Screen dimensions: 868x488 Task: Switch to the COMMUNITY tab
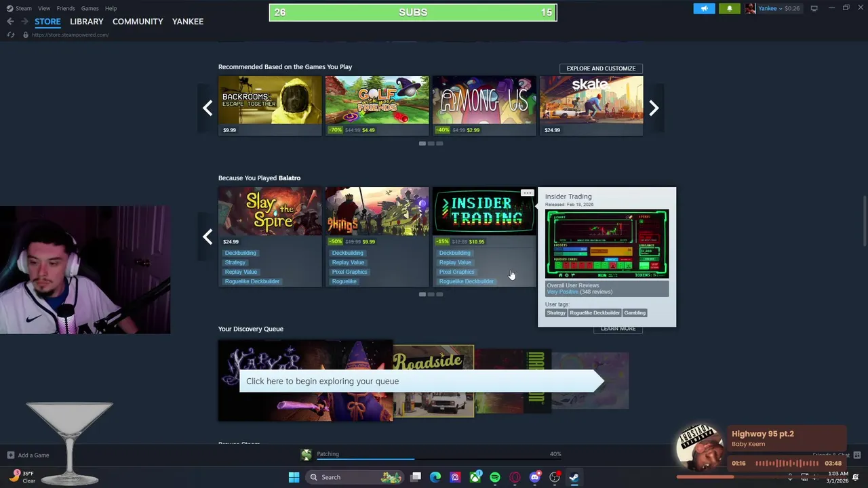point(138,22)
